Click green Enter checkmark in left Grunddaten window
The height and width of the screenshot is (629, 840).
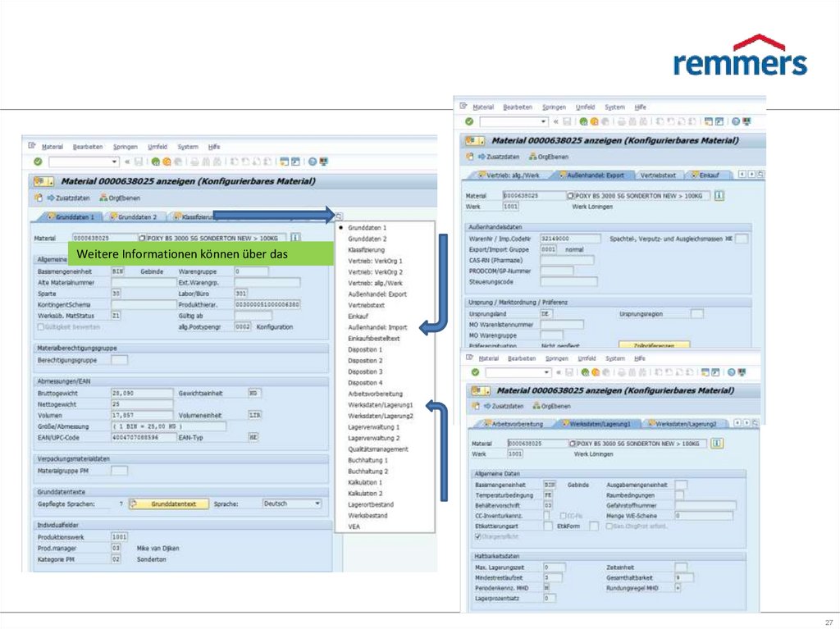[38, 162]
